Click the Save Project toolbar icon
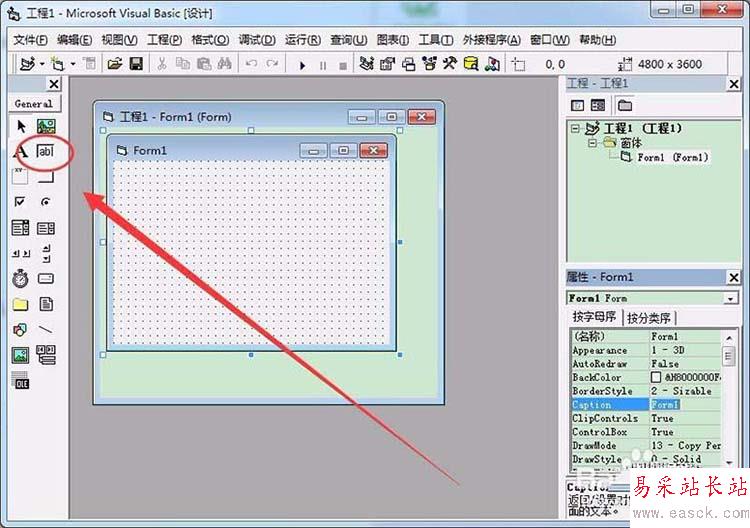 pyautogui.click(x=136, y=64)
